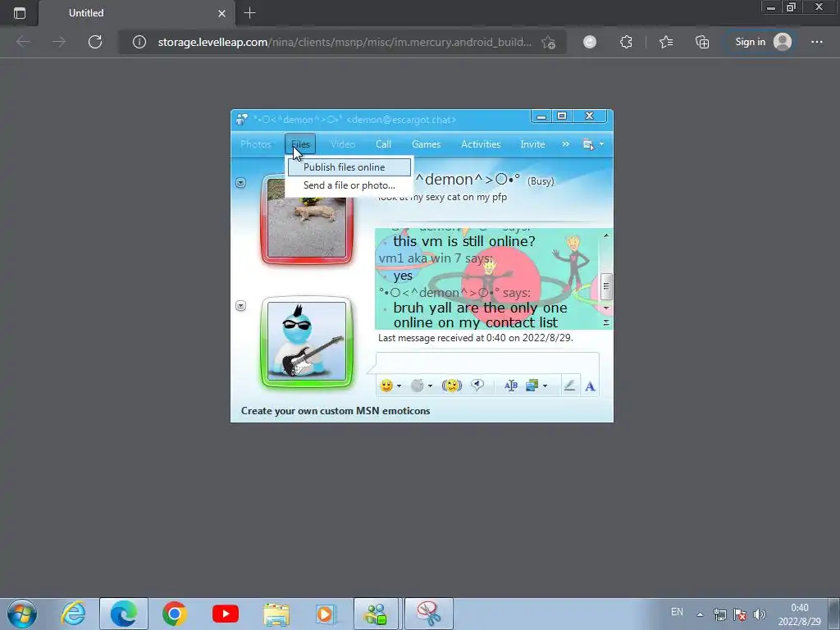Click the AB text style icon
Viewport: 840px width, 630px height.
[x=510, y=386]
